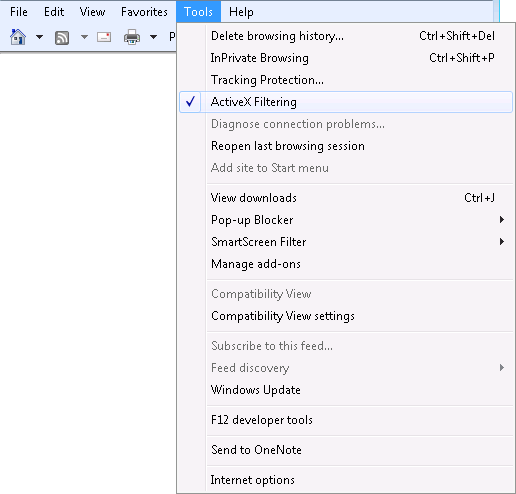Open the File menu
This screenshot has height=494, width=516.
[x=19, y=12]
